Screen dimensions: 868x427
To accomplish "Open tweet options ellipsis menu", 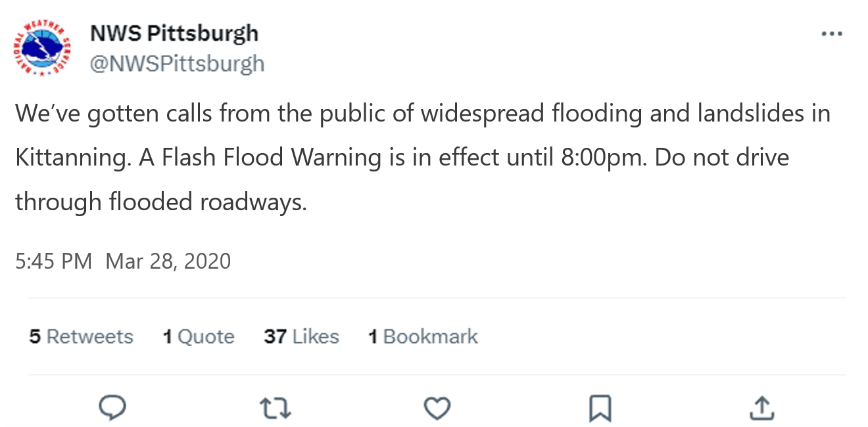I will [x=832, y=34].
